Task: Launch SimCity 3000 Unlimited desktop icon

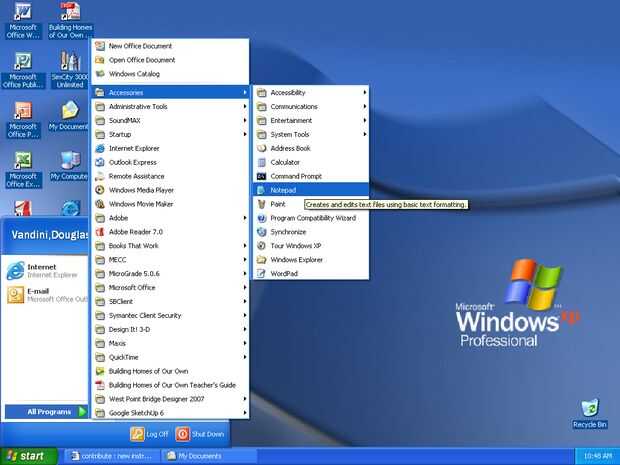Action: pyautogui.click(x=70, y=70)
